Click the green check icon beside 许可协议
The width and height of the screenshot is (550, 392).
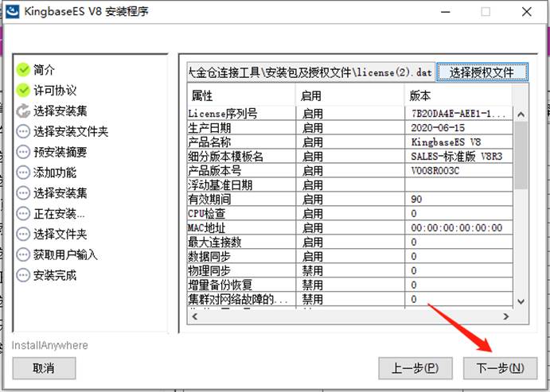coord(24,91)
